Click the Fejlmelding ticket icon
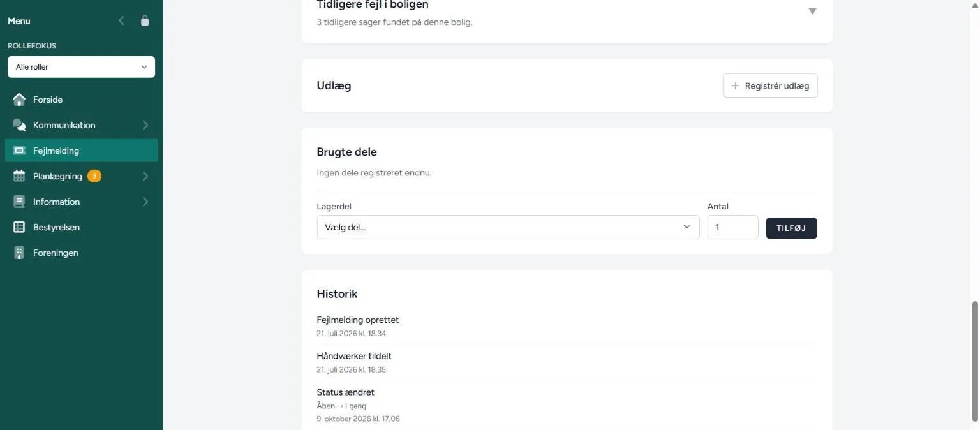This screenshot has height=430, width=980. (19, 151)
